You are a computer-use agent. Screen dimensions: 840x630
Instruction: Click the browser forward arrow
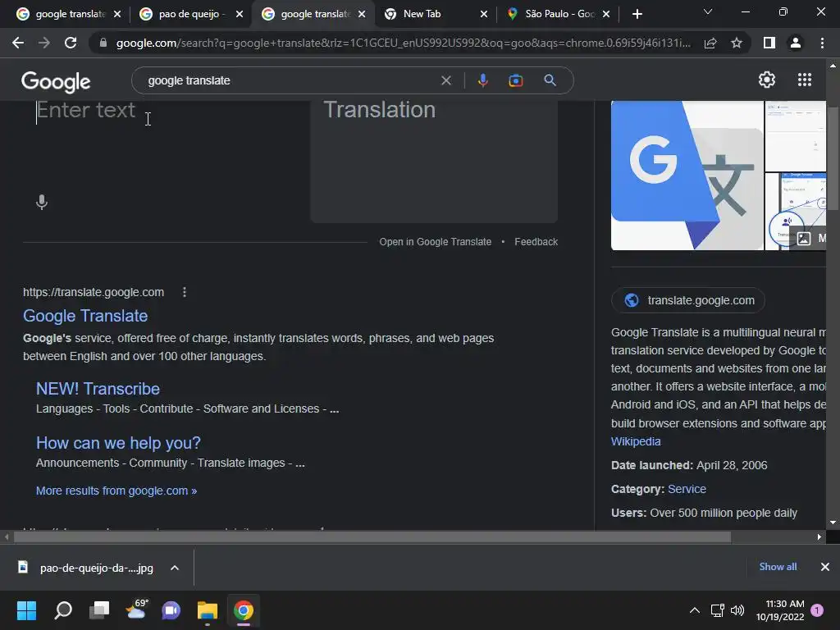click(44, 43)
